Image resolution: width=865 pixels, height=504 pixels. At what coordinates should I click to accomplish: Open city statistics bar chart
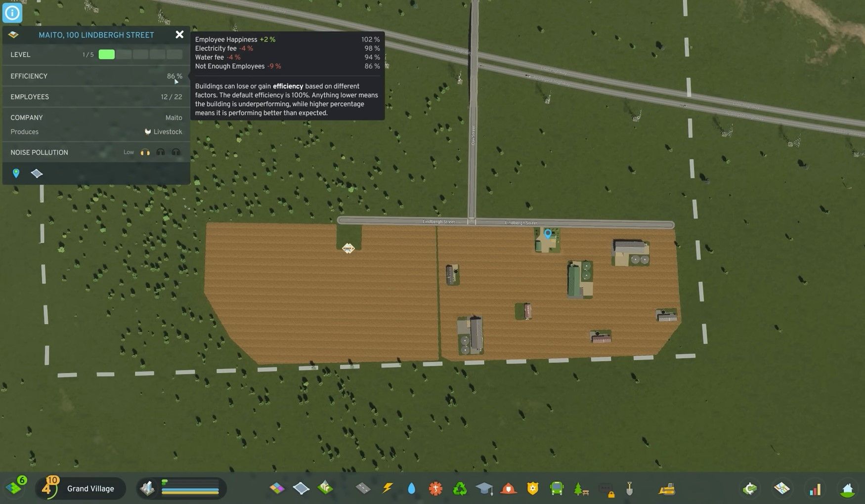coord(815,489)
